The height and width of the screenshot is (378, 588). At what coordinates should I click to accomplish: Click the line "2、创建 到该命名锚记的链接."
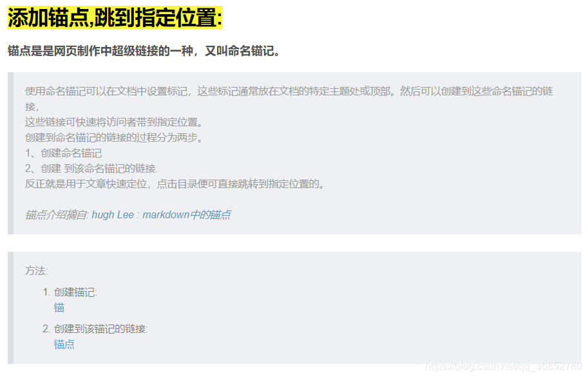[91, 168]
